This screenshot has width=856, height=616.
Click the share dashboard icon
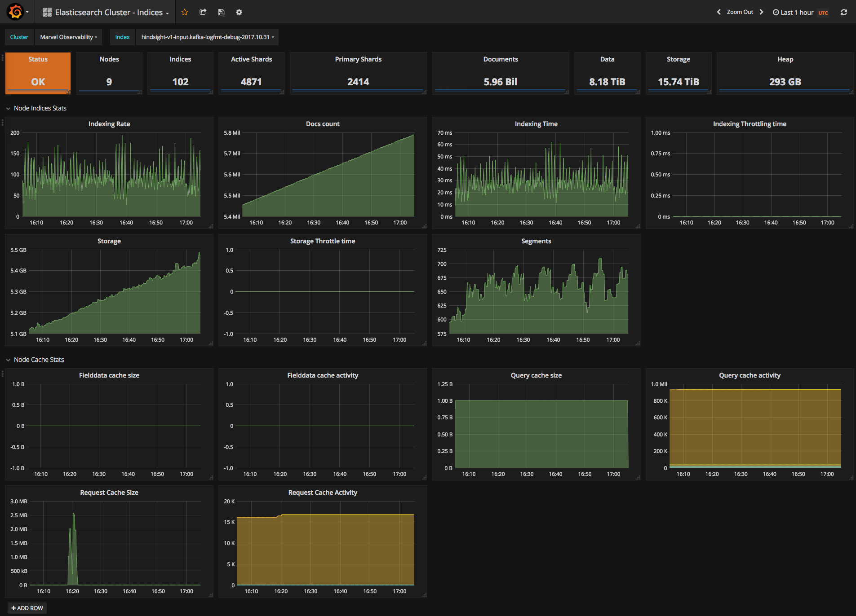(x=203, y=12)
